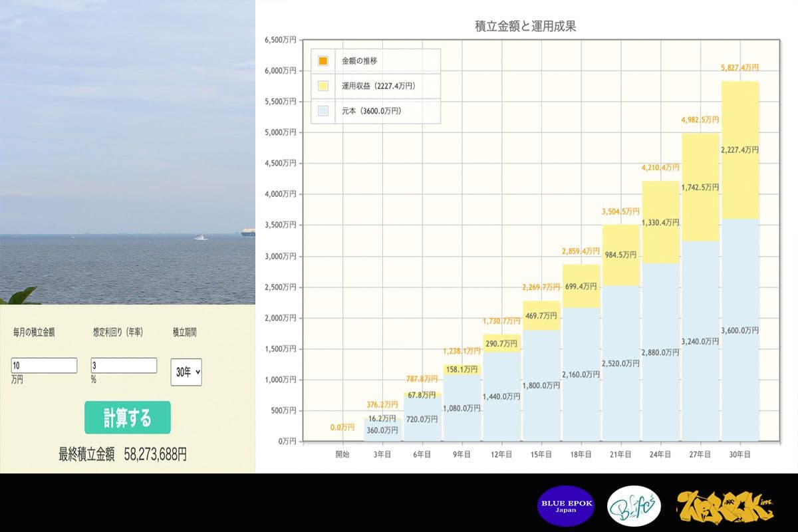
Task: Open the 積立期間 30年 dropdown
Action: [x=186, y=372]
